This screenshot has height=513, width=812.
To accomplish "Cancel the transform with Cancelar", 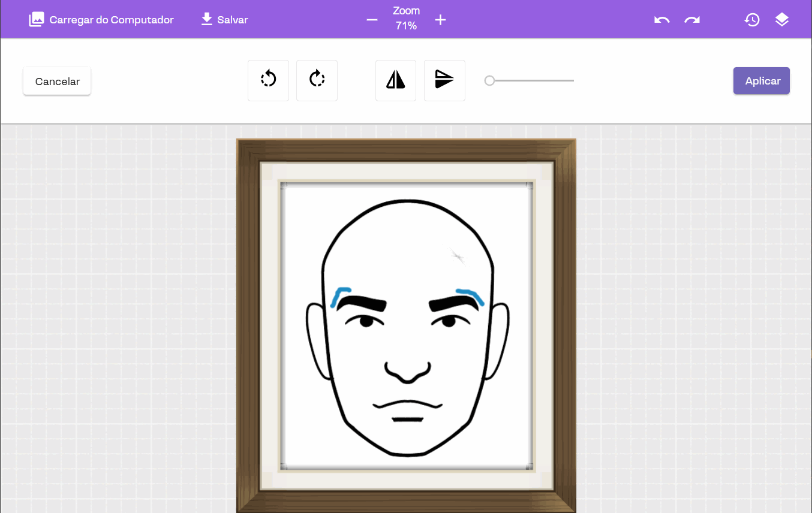I will coord(57,81).
